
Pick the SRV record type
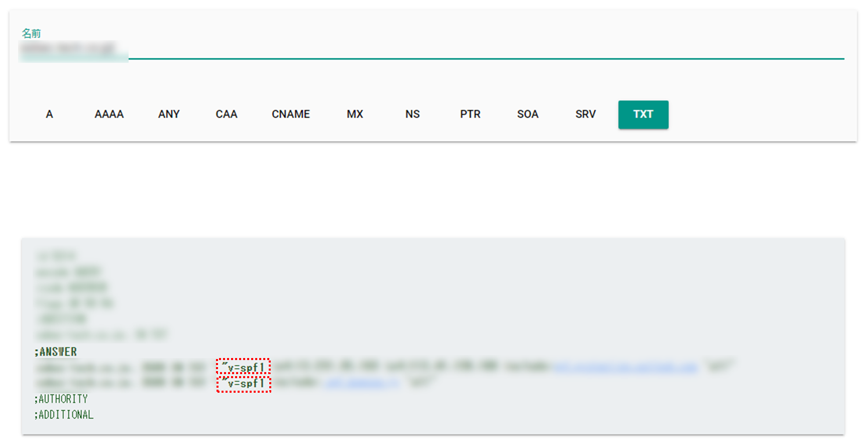tap(586, 115)
